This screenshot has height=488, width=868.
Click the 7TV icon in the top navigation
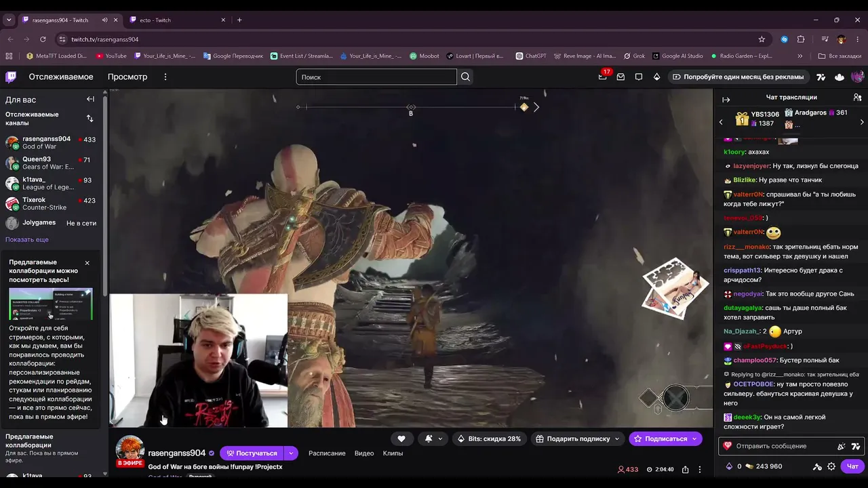821,77
